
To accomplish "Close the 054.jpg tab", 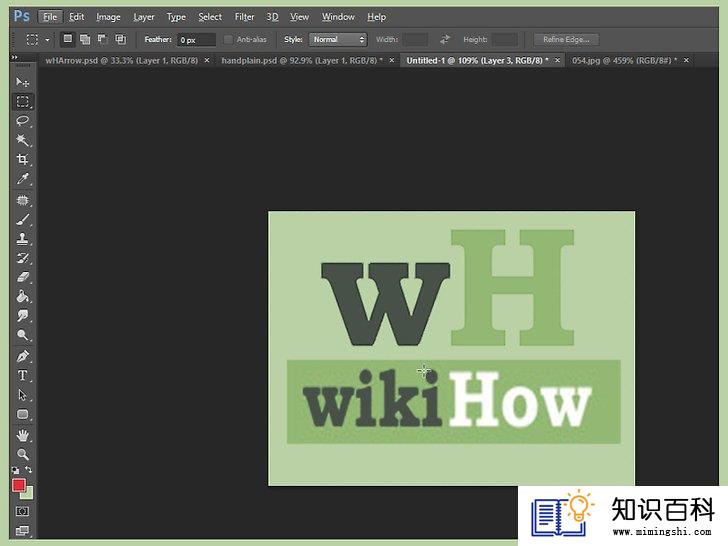I will click(x=686, y=60).
